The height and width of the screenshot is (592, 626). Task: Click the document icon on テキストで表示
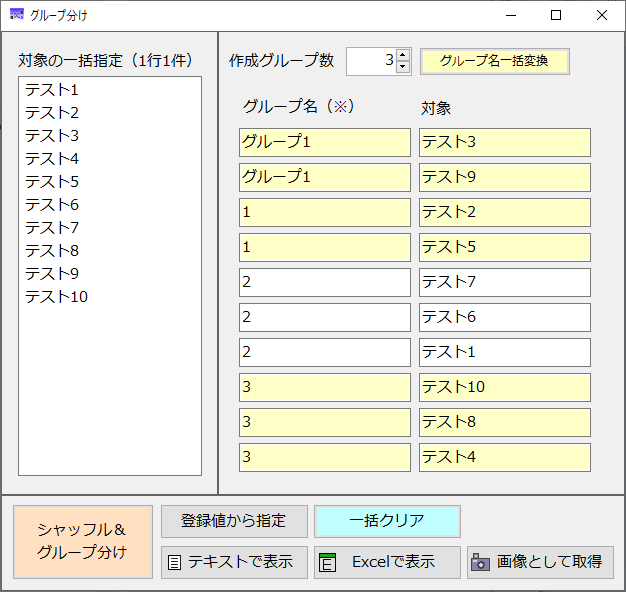click(175, 562)
